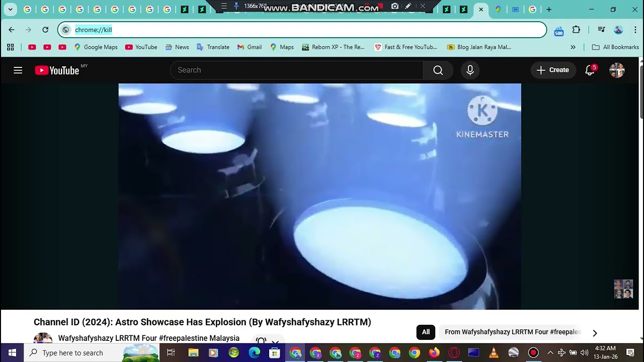Reload the current page

45,30
